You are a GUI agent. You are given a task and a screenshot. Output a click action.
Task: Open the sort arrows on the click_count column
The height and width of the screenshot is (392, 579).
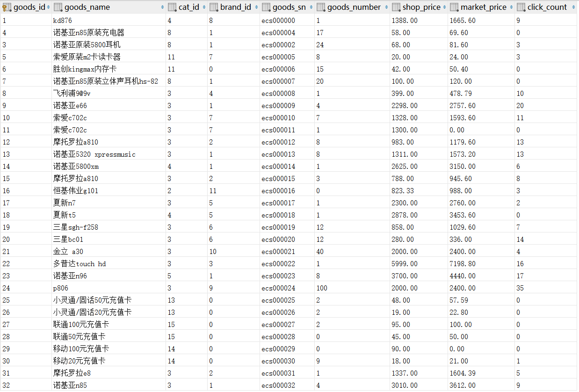[x=573, y=7]
